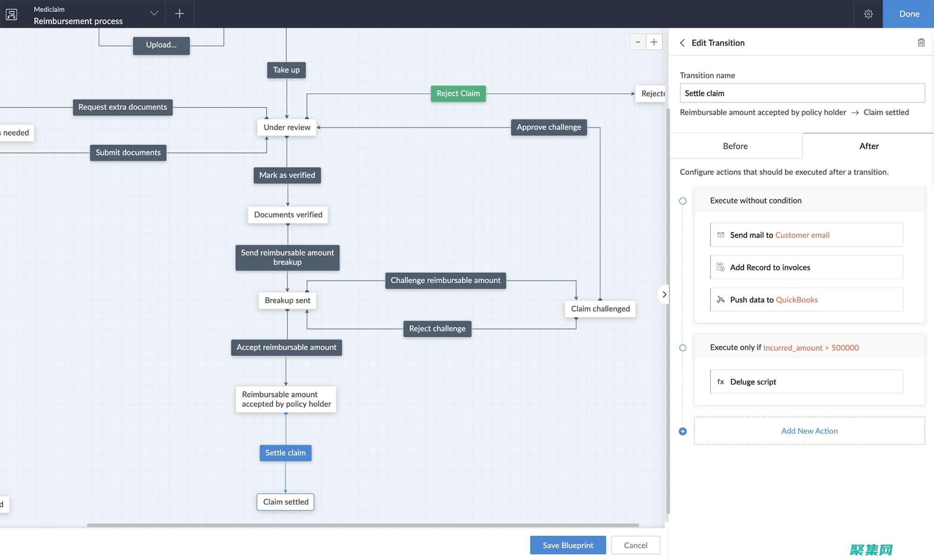Zoom in the canvas with plus button

pos(654,42)
